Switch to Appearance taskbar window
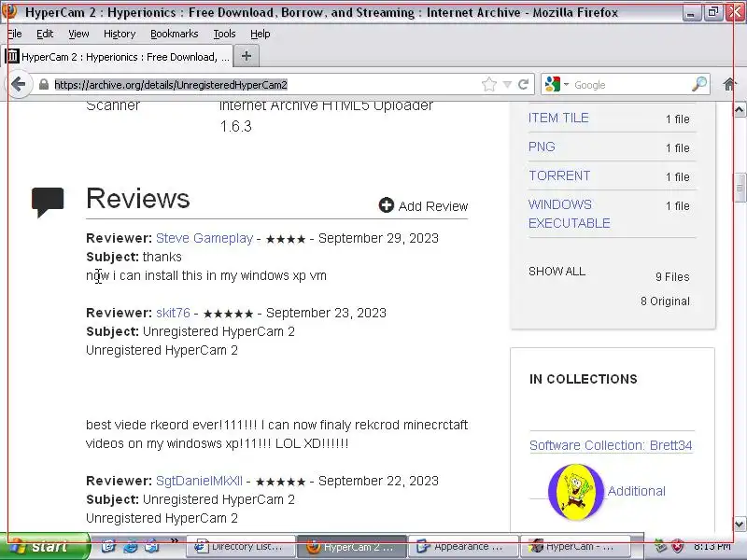Image resolution: width=747 pixels, height=560 pixels. 462,547
